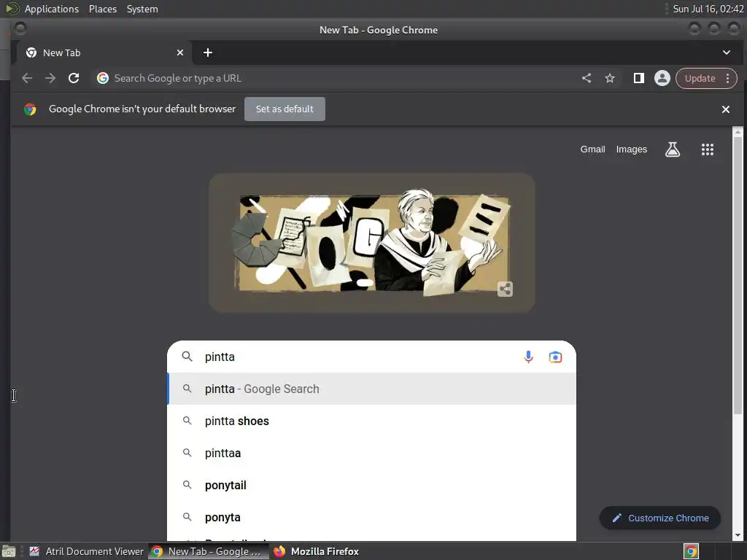
Task: Open the Chrome profile avatar
Action: click(x=662, y=78)
